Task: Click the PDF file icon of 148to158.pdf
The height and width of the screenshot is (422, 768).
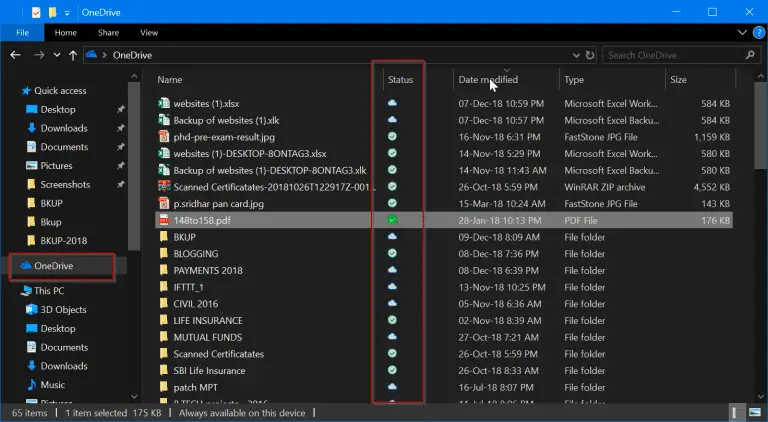Action: click(x=164, y=220)
